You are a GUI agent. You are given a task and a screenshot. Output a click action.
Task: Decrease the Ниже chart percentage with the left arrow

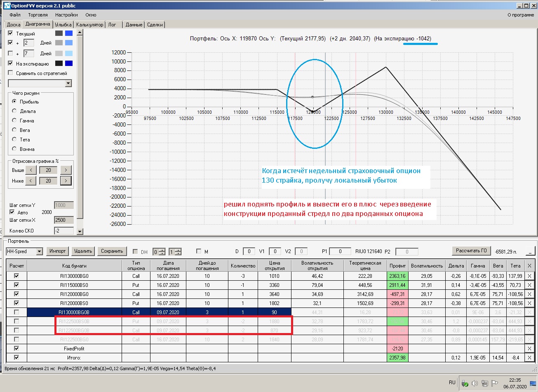[x=31, y=181]
